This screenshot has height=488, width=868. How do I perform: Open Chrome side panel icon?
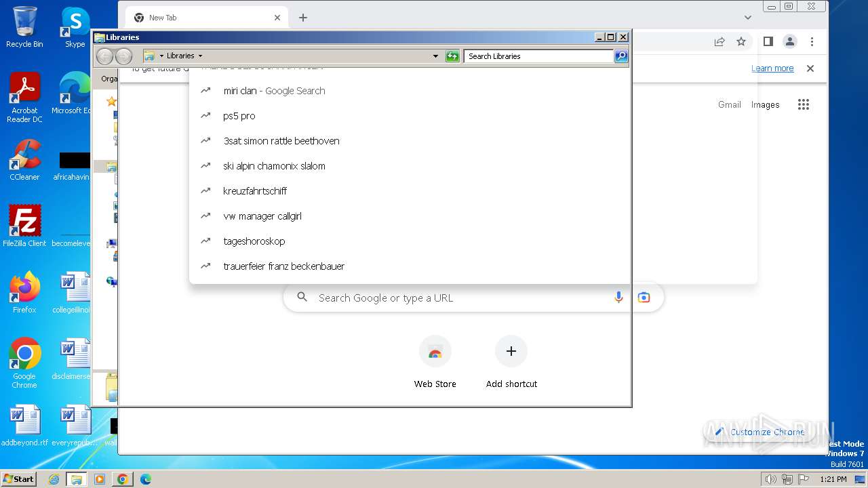point(768,41)
